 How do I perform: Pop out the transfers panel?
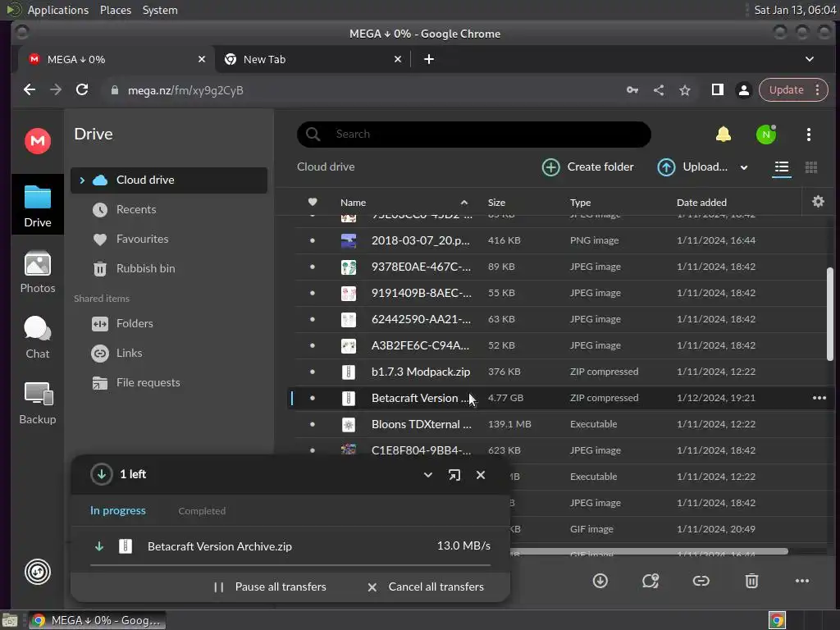tap(454, 475)
